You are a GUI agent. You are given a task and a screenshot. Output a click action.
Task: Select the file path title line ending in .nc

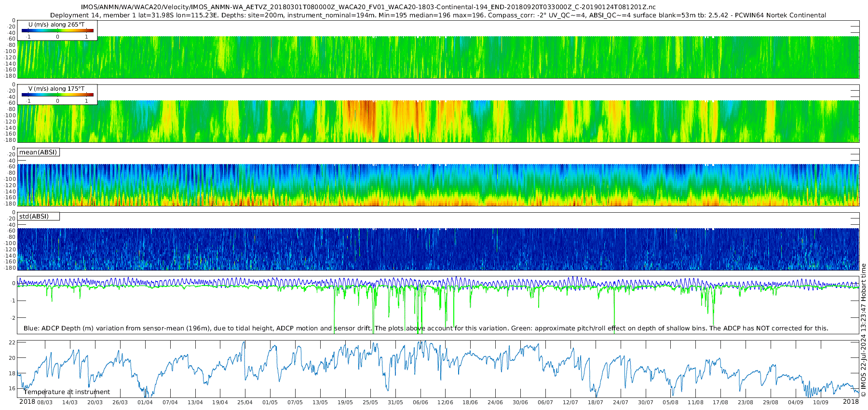click(x=368, y=7)
